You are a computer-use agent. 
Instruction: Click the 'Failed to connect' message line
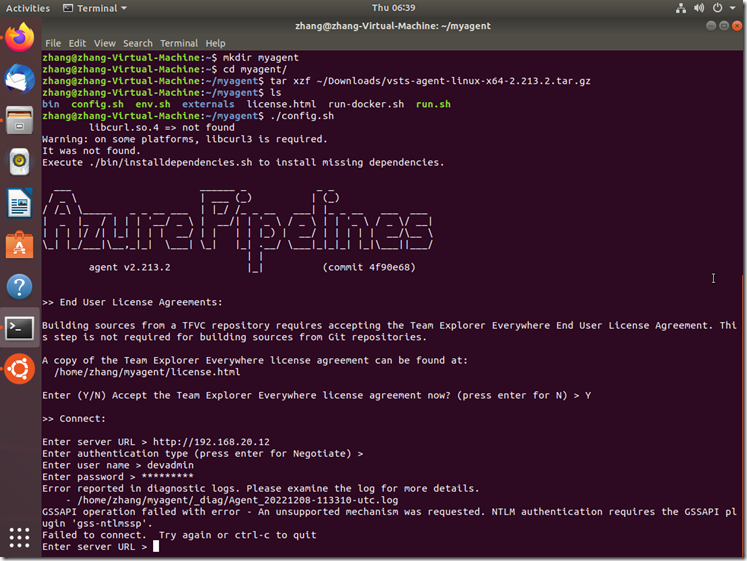click(179, 535)
